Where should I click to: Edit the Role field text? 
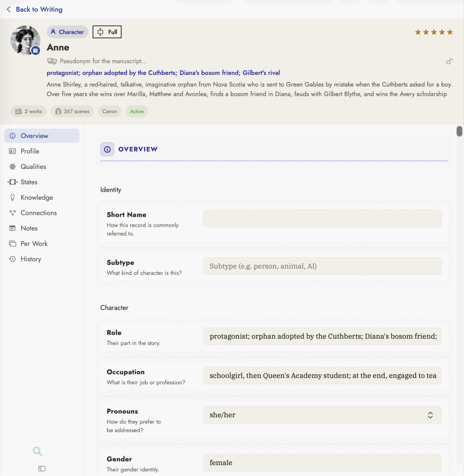322,336
